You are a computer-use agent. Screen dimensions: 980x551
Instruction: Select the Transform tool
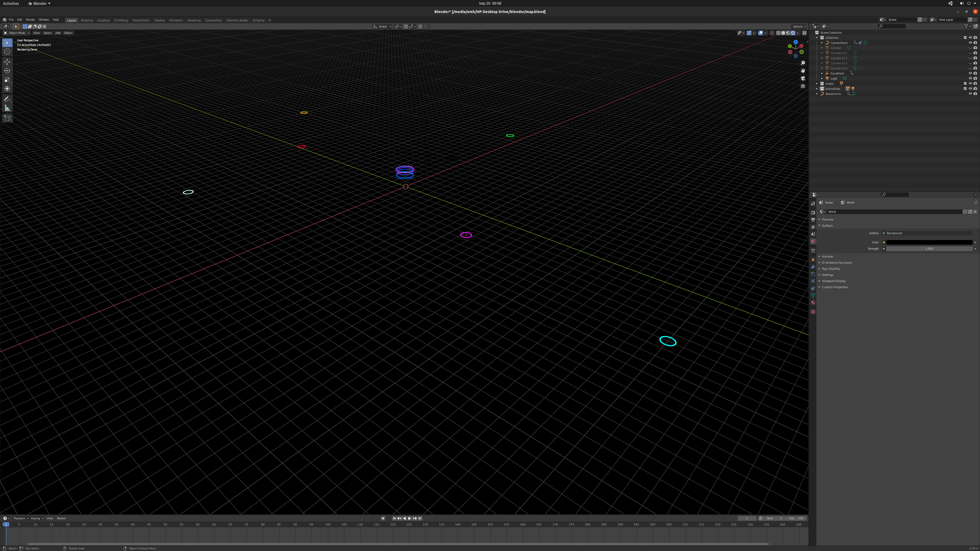pyautogui.click(x=7, y=89)
